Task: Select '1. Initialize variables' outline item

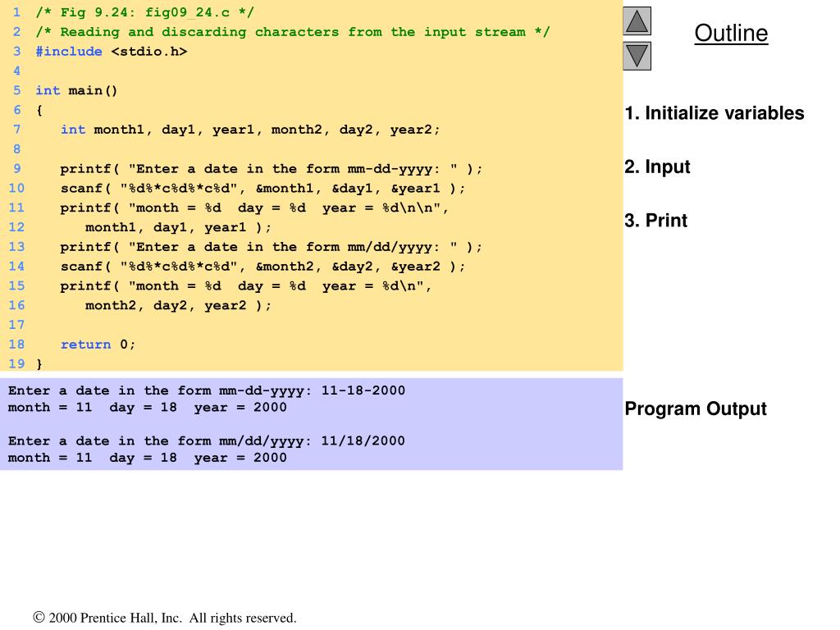Action: pyautogui.click(x=714, y=113)
